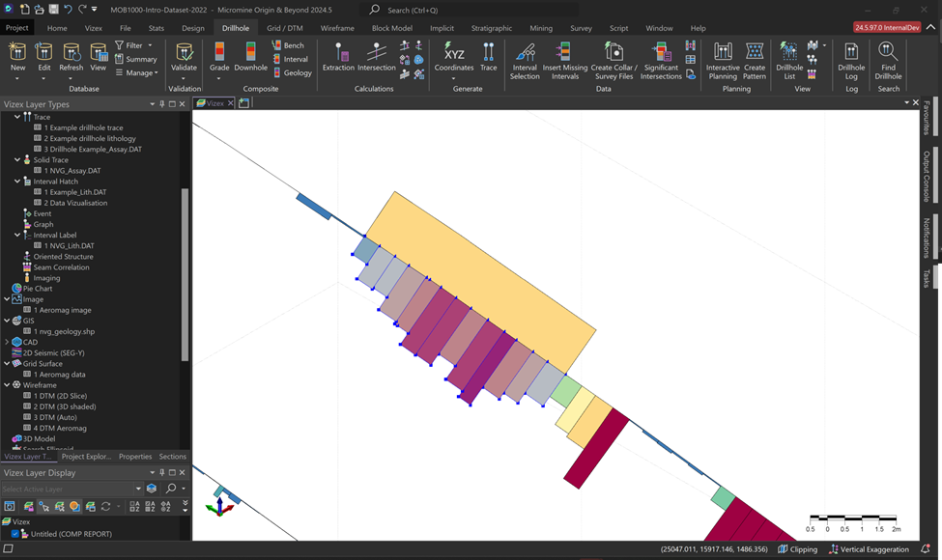Click the Summary button
This screenshot has width=942, height=560.
pos(135,59)
